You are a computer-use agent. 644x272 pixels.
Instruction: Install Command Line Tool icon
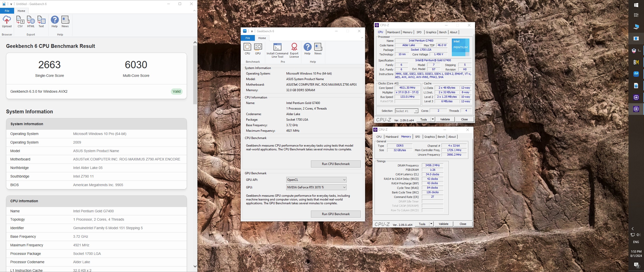277,50
